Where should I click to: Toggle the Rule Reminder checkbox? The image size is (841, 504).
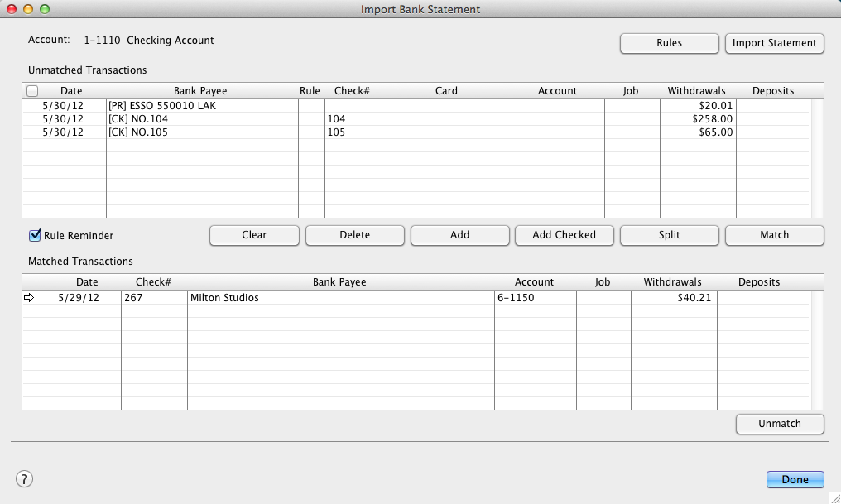point(35,236)
